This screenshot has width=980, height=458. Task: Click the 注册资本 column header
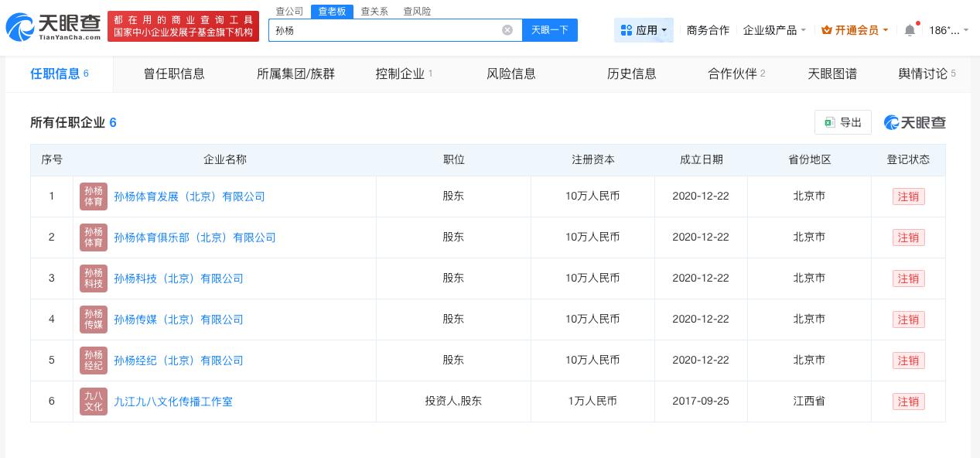593,159
